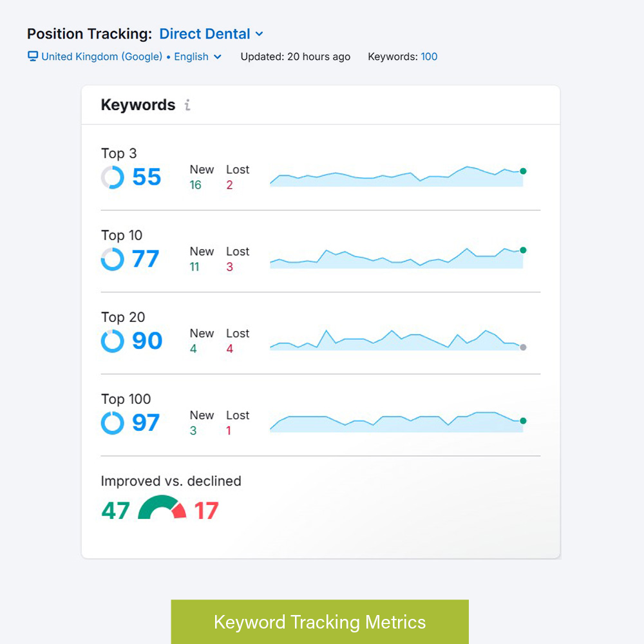Click the Top 3 trend endpoint dot
Screen dimensions: 644x644
point(523,171)
